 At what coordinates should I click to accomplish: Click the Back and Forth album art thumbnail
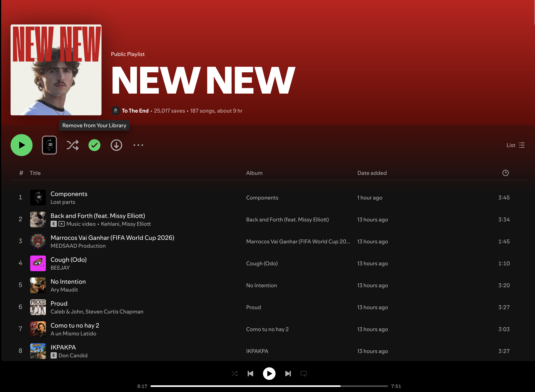pyautogui.click(x=38, y=219)
